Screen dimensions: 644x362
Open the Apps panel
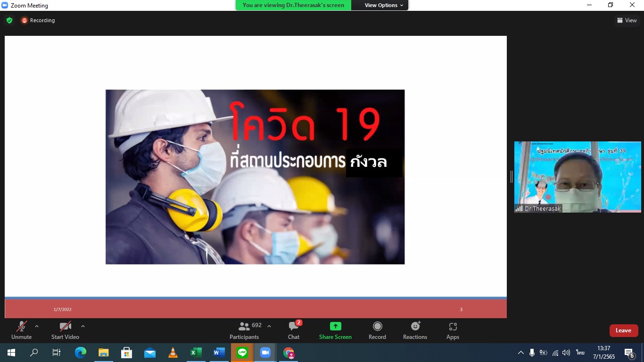(453, 330)
